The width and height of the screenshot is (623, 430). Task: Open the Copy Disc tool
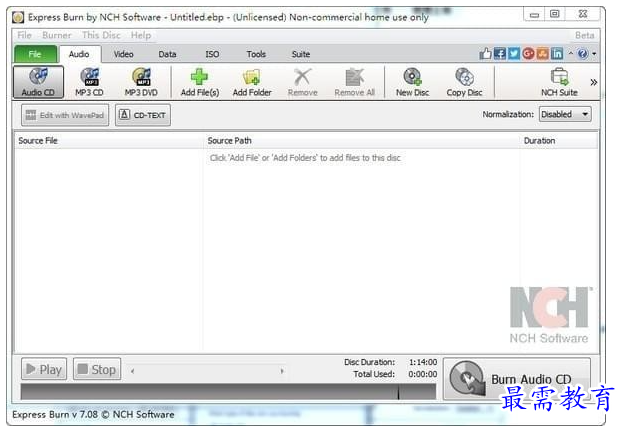464,82
